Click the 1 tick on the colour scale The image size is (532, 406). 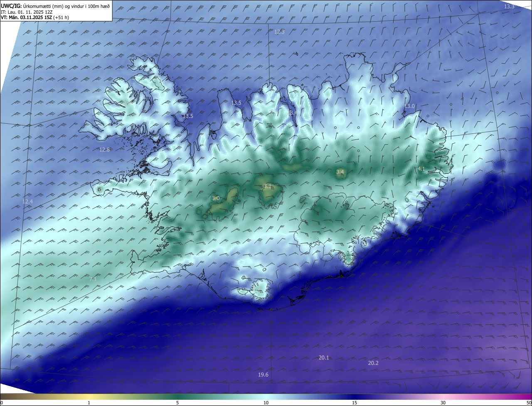coord(89,403)
